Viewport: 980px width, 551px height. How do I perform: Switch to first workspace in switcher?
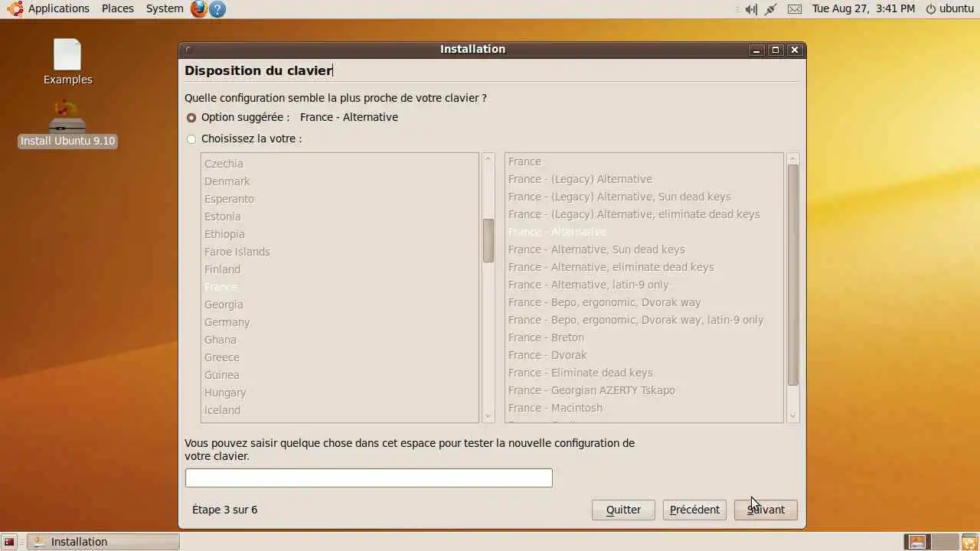pyautogui.click(x=917, y=542)
